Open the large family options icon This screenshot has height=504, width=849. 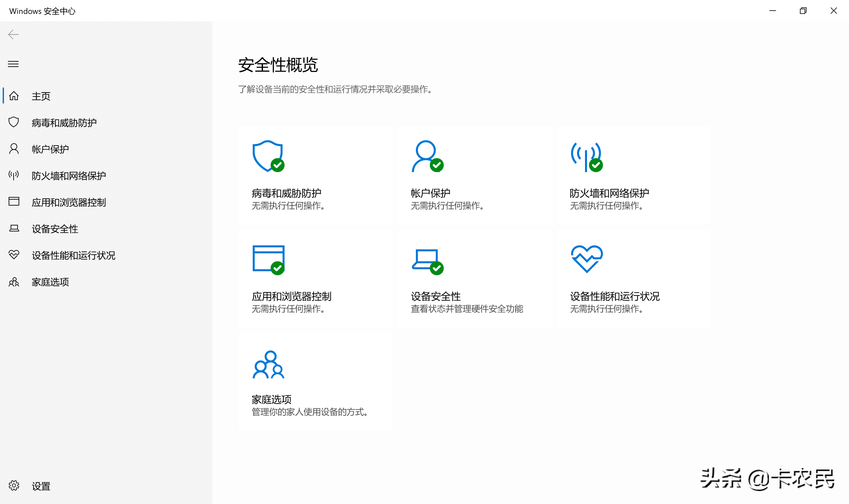click(268, 365)
